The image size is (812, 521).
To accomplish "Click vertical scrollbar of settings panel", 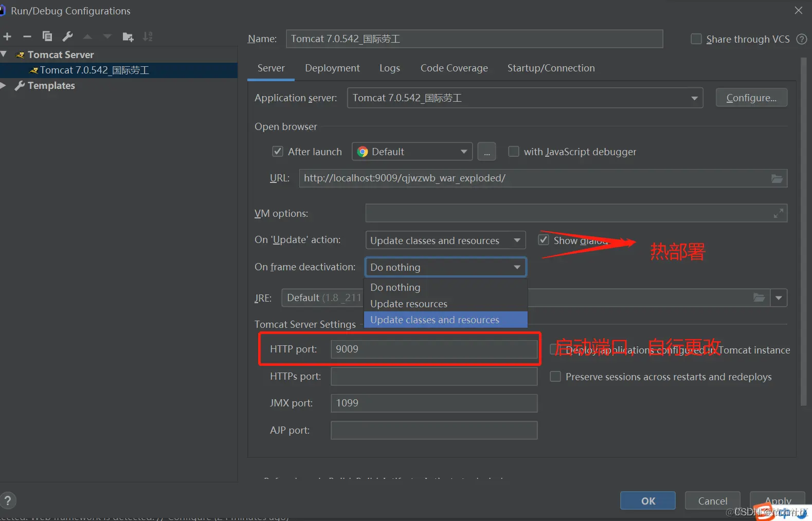I will tap(804, 231).
